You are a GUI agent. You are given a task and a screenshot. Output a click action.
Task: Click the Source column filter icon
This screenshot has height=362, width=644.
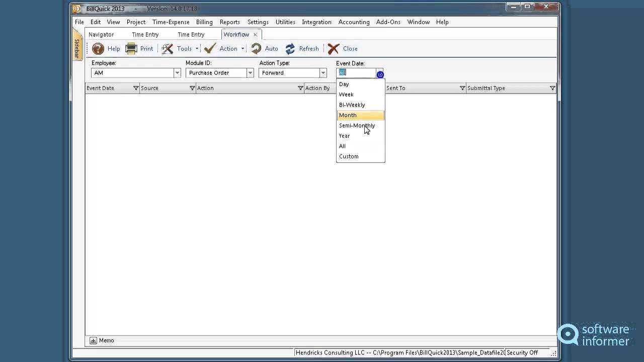pos(192,88)
